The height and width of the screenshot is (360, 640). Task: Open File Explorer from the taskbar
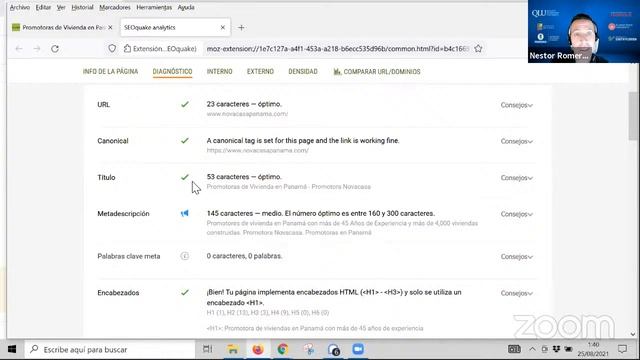[233, 349]
